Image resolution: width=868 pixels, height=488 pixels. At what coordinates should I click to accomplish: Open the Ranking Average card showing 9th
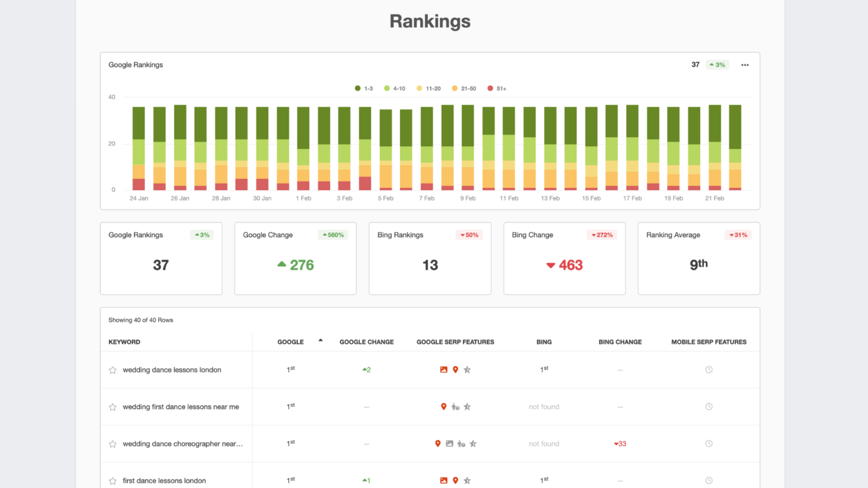(699, 259)
